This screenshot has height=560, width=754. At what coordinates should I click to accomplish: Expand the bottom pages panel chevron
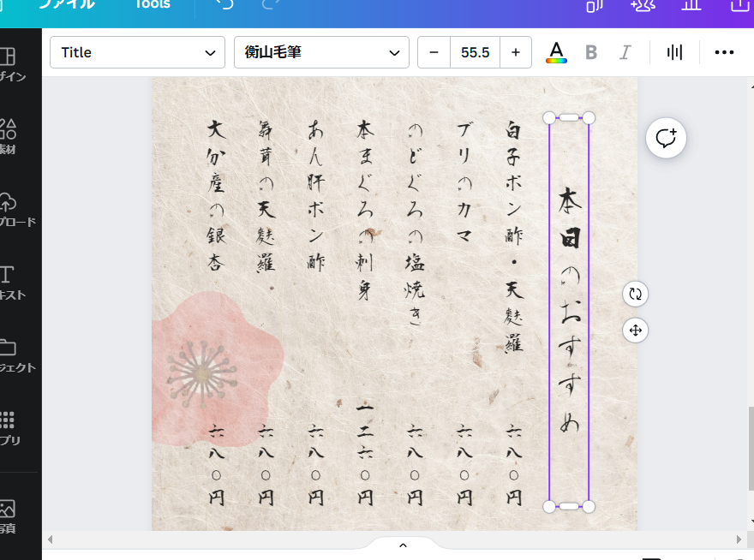[403, 545]
